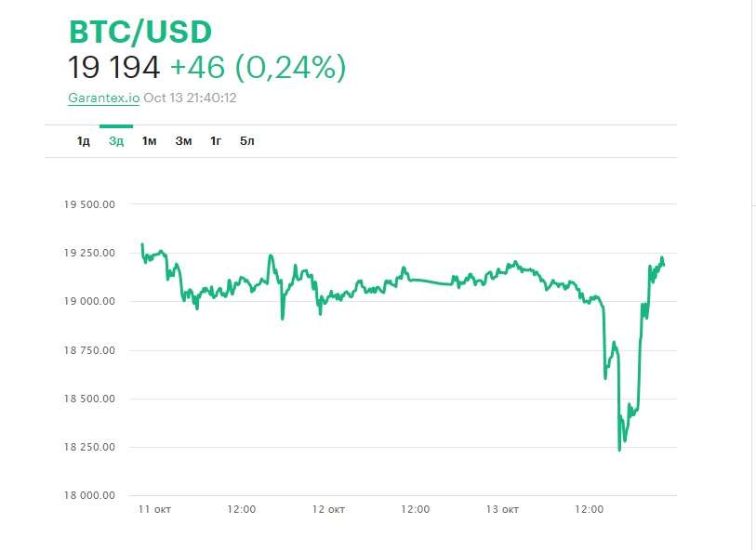Viewport: 756px width, 550px height.
Task: Click the Oct 13 21:40:12 timestamp
Action: click(x=190, y=98)
